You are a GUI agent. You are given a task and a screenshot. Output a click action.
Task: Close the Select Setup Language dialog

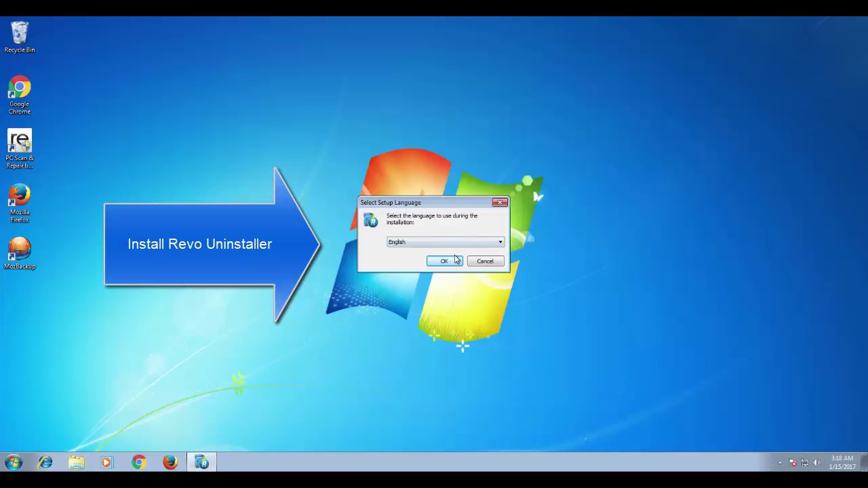point(500,202)
